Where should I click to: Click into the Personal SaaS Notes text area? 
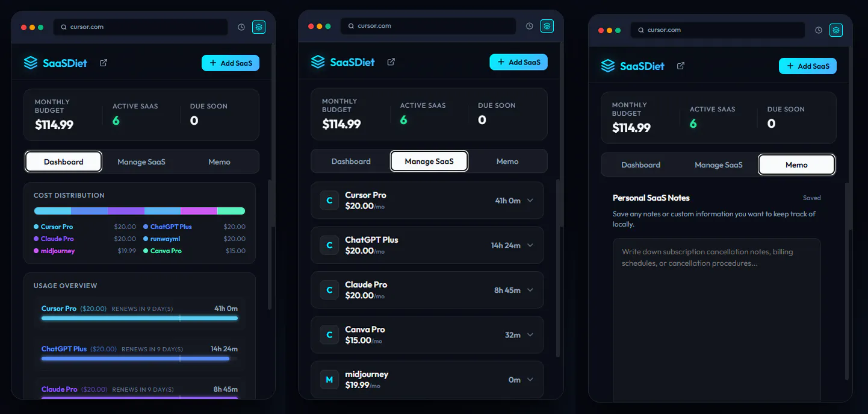(716, 319)
